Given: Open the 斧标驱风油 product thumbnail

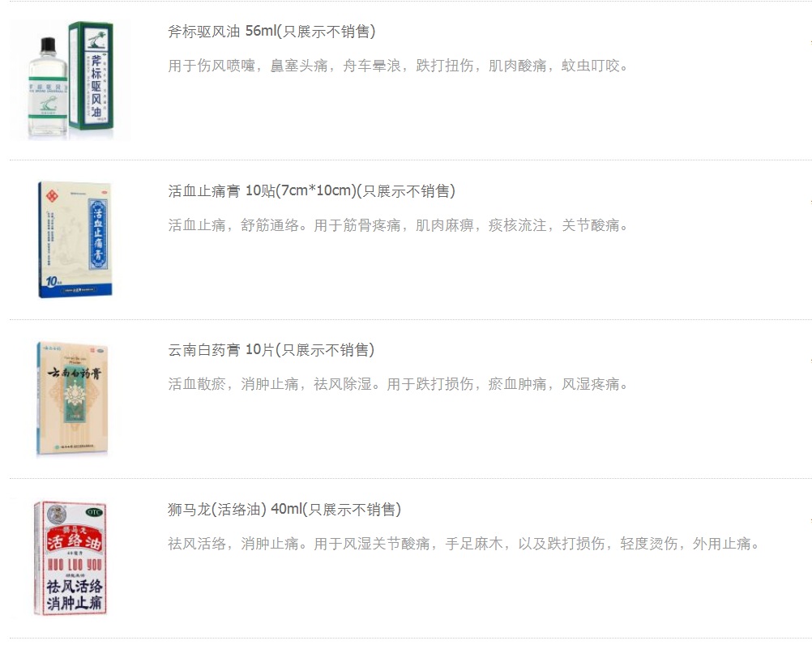Looking at the screenshot, I should click(x=71, y=80).
